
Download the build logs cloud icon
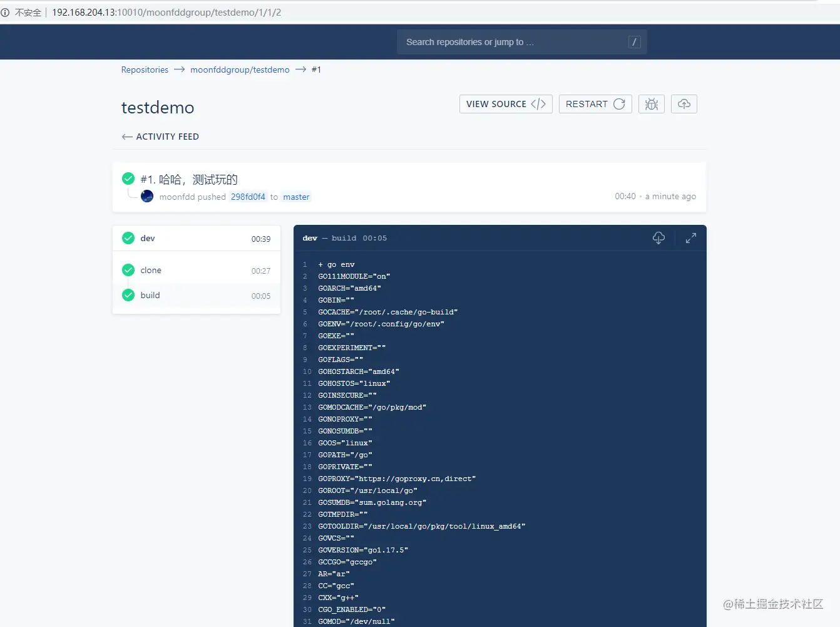(x=658, y=238)
